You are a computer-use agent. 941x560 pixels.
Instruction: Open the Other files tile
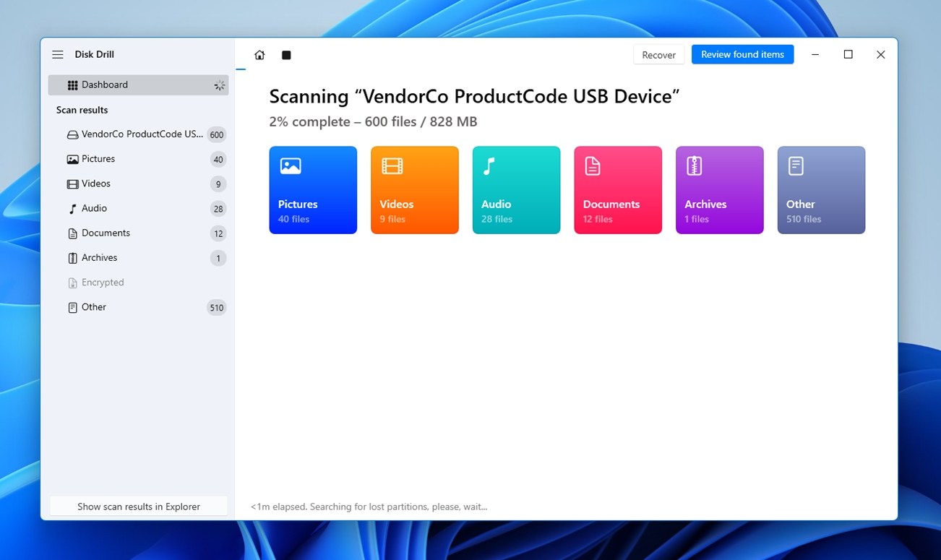click(x=821, y=190)
